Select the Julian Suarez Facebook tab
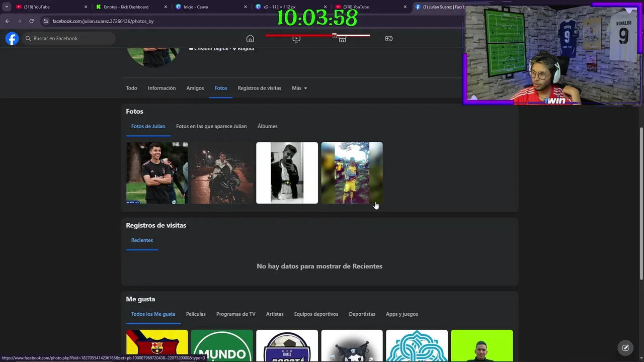The image size is (644, 362). click(439, 7)
